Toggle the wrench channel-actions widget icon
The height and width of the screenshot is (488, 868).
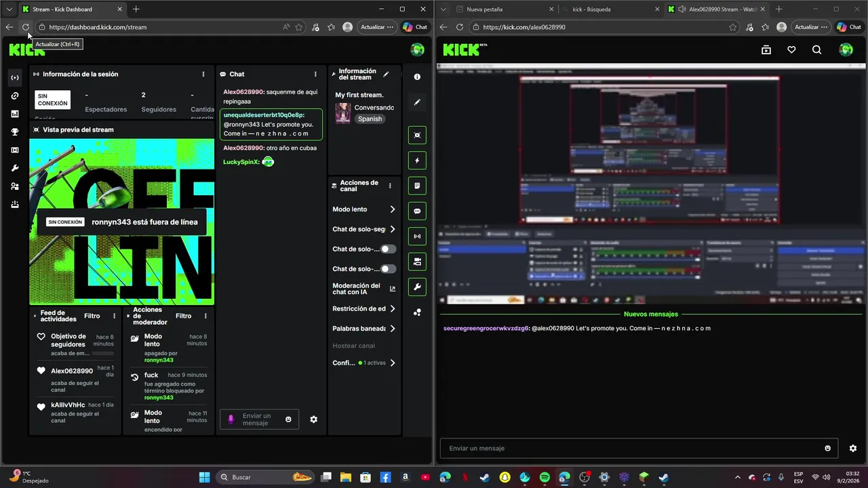pos(417,287)
